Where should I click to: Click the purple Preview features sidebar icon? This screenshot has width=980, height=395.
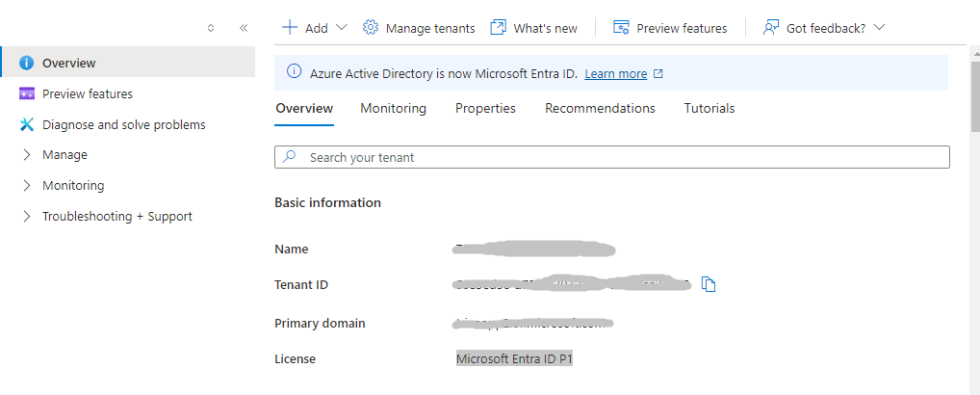26,93
